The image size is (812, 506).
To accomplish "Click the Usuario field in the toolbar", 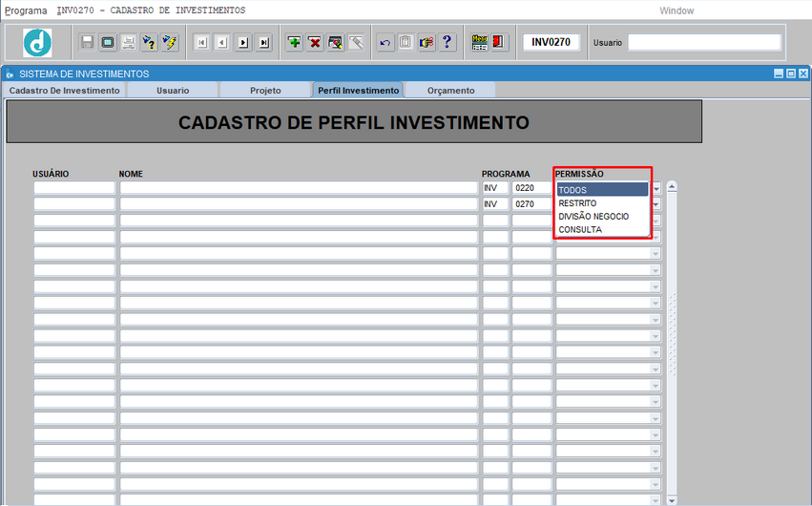I will point(704,42).
